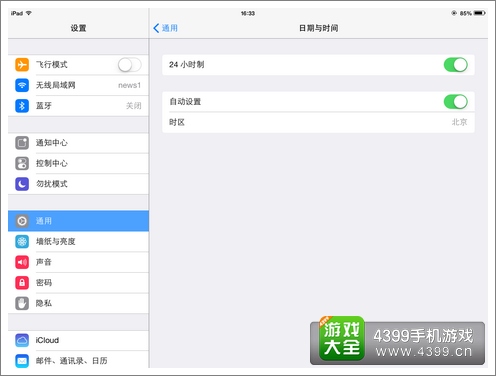Disable the 自动设置 switch
Image resolution: width=496 pixels, height=376 pixels.
pyautogui.click(x=456, y=102)
